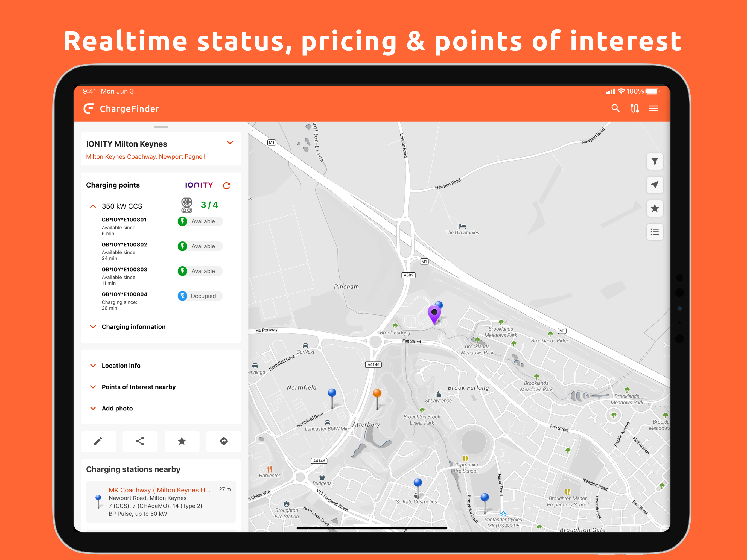This screenshot has width=747, height=560.
Task: Click 'BP Pulse, up to 50 kW' text
Action: tap(138, 514)
